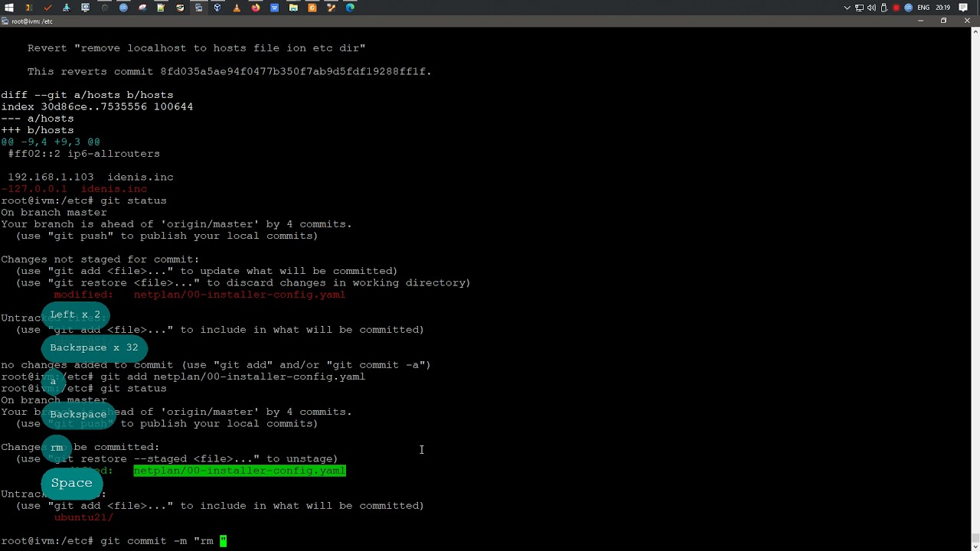
Task: Click the 'ubuntu21/' untracked entry
Action: point(83,517)
